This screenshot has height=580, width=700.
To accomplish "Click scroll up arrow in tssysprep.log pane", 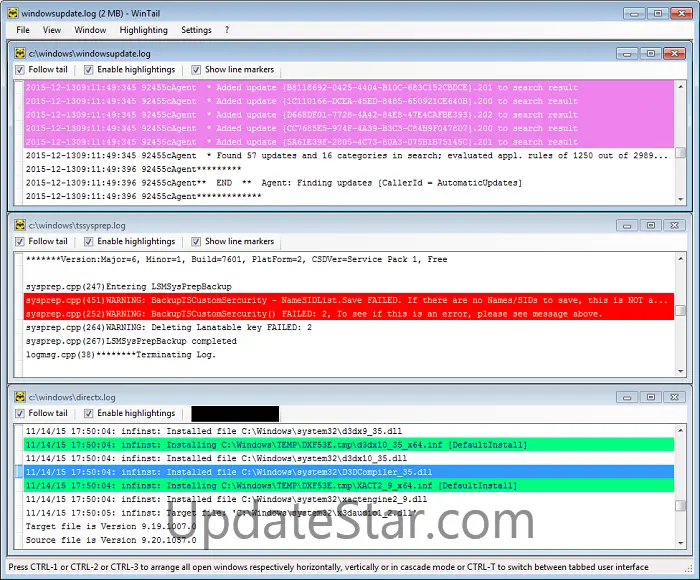I will [680, 259].
